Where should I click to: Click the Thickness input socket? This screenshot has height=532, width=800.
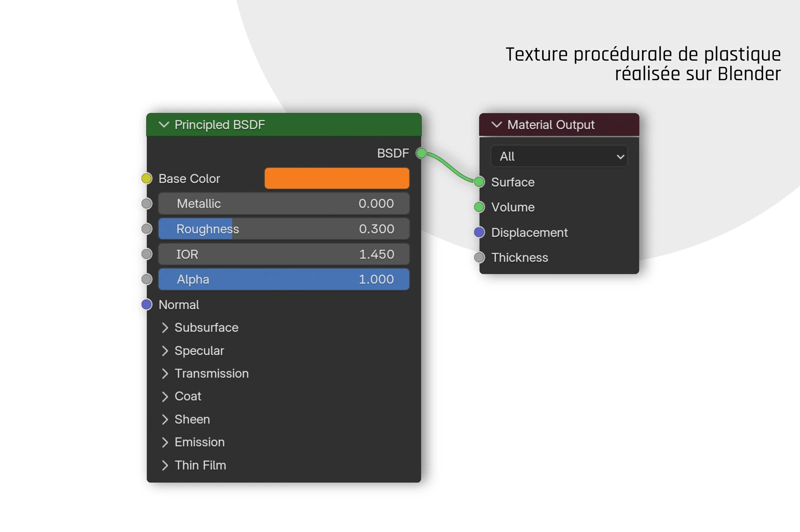coord(479,257)
